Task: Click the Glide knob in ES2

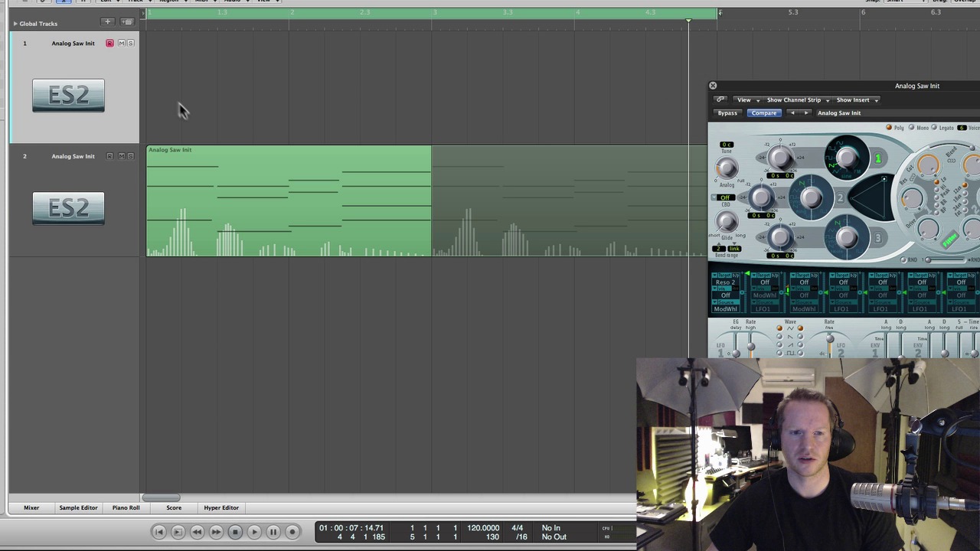Action: click(726, 221)
